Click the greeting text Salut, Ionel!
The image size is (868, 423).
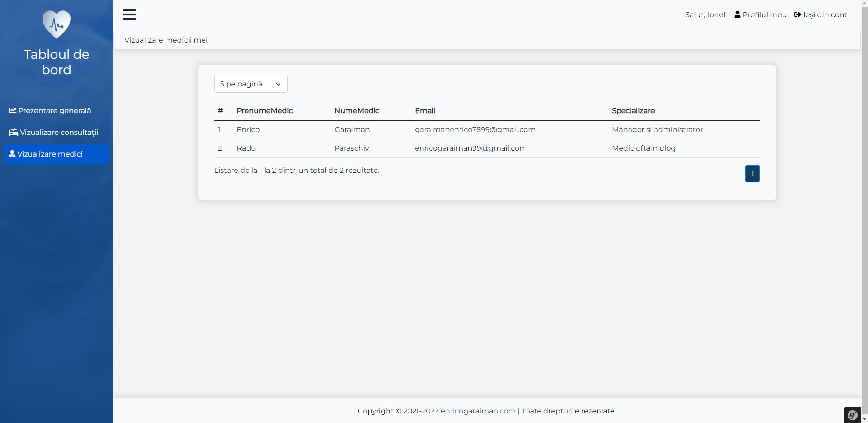(x=706, y=14)
